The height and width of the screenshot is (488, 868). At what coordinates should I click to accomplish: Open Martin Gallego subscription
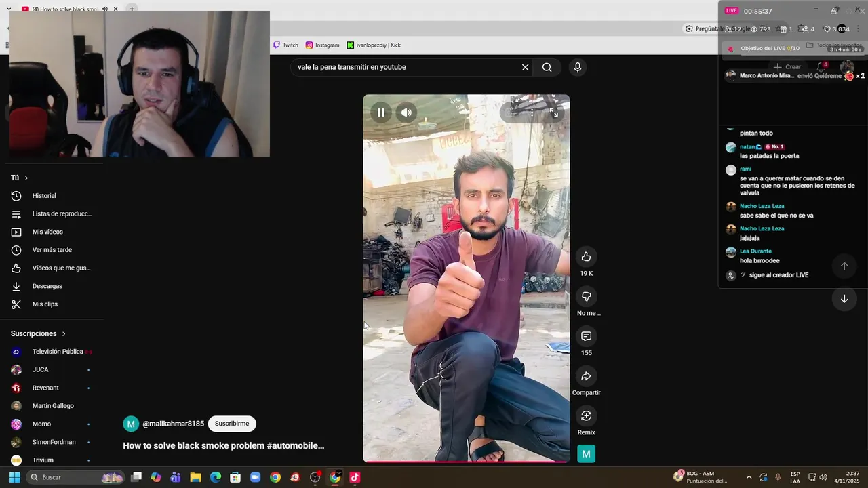point(52,406)
